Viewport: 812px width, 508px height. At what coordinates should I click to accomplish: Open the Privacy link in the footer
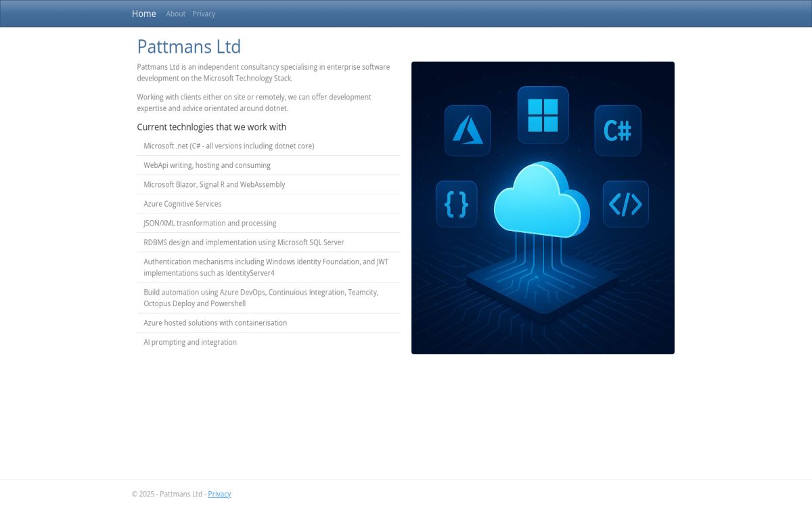coord(219,494)
